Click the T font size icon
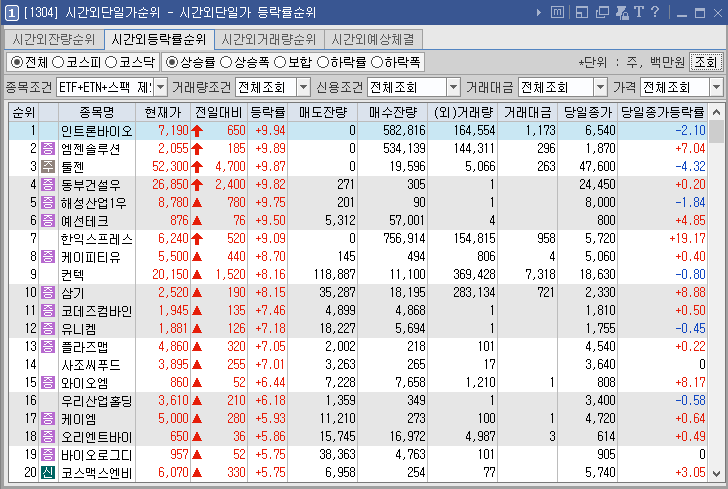728x489 pixels. (639, 12)
